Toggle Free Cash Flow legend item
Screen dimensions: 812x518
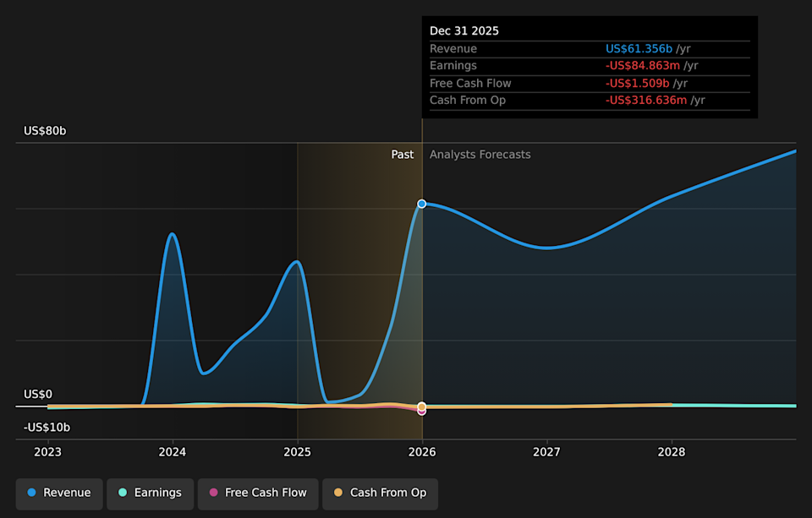coord(258,493)
